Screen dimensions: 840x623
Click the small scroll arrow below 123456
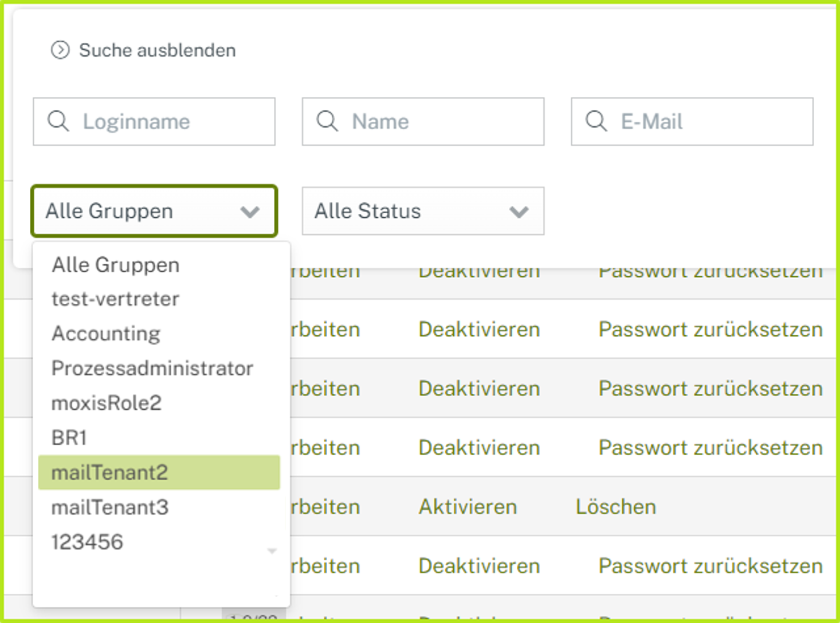pos(272,551)
